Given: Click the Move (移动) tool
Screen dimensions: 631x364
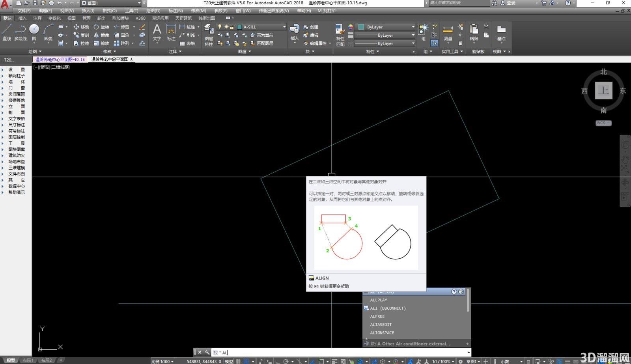Looking at the screenshot, I should pyautogui.click(x=81, y=27).
